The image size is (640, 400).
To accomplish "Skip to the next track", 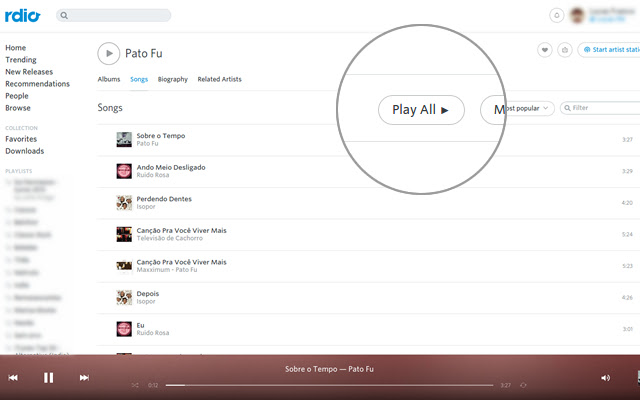I will click(x=84, y=378).
